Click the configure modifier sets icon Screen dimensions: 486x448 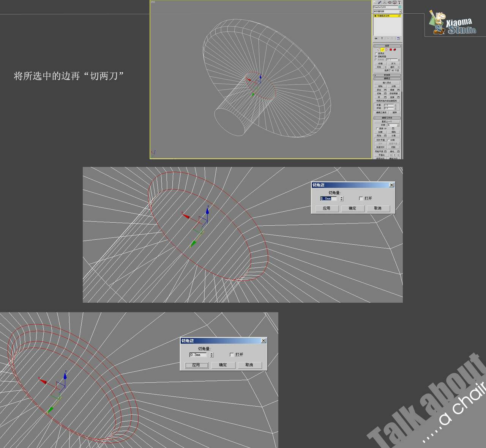point(398,38)
